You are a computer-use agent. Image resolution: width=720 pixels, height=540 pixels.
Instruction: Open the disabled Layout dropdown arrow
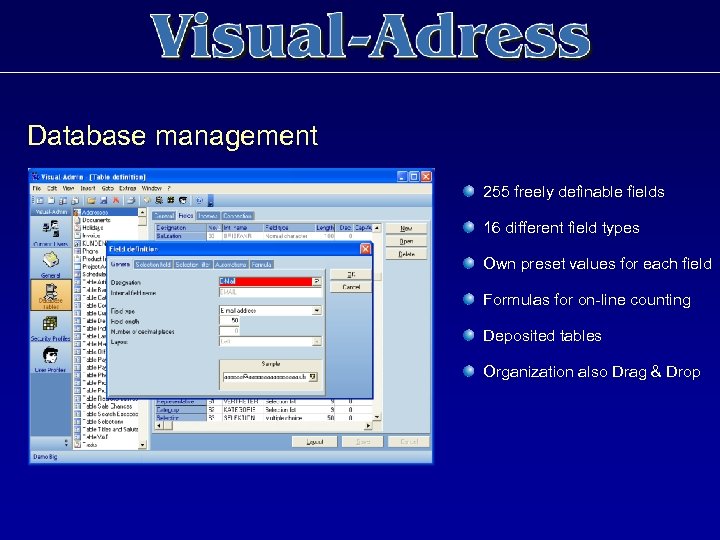tap(316, 342)
